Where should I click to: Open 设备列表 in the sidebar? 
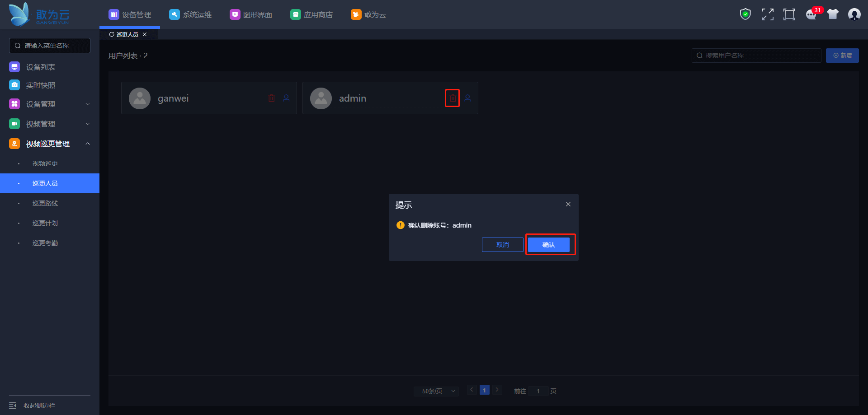tap(40, 67)
